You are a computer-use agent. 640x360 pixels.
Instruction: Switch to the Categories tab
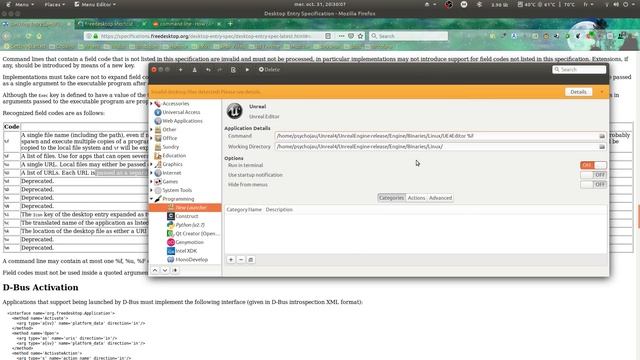click(391, 198)
